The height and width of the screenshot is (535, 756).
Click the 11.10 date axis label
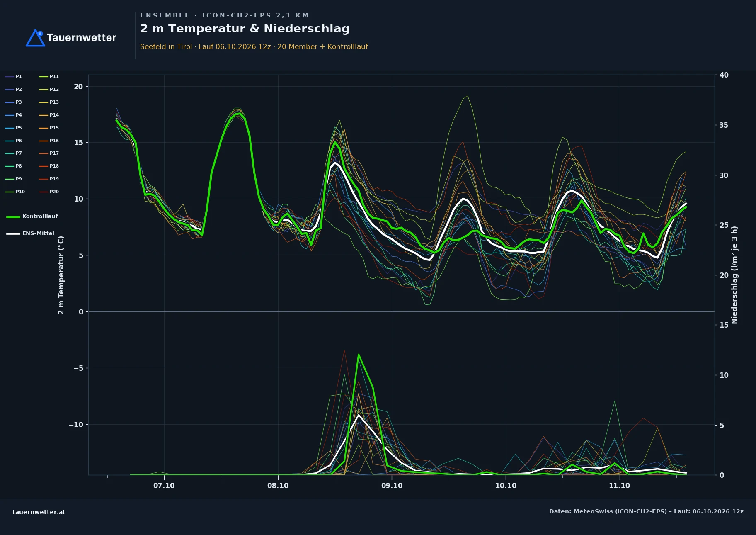[x=620, y=486]
